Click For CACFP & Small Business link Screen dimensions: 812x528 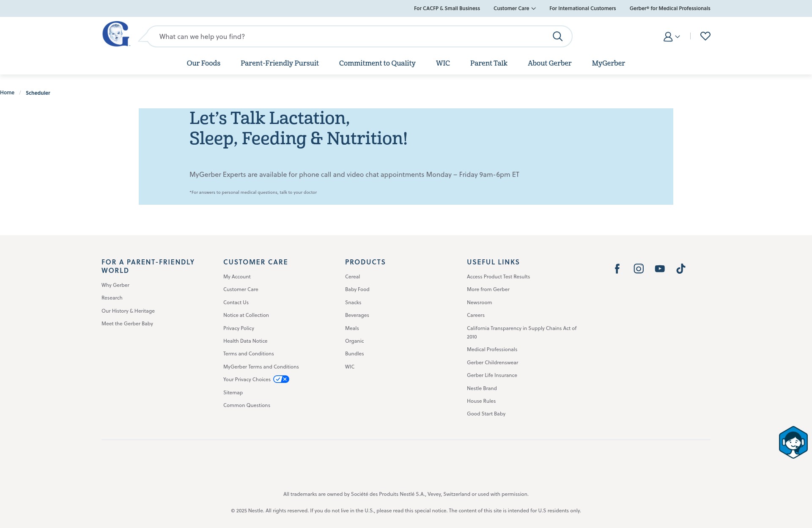[447, 8]
